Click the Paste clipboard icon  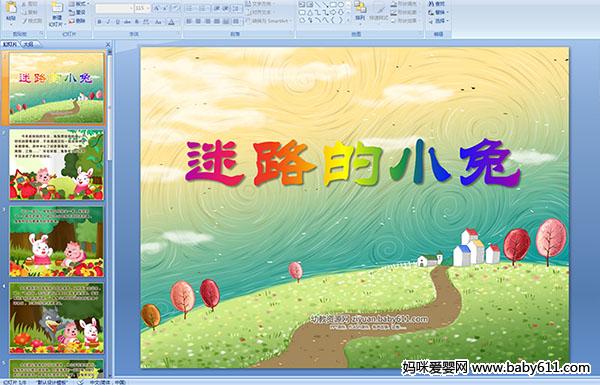11,8
